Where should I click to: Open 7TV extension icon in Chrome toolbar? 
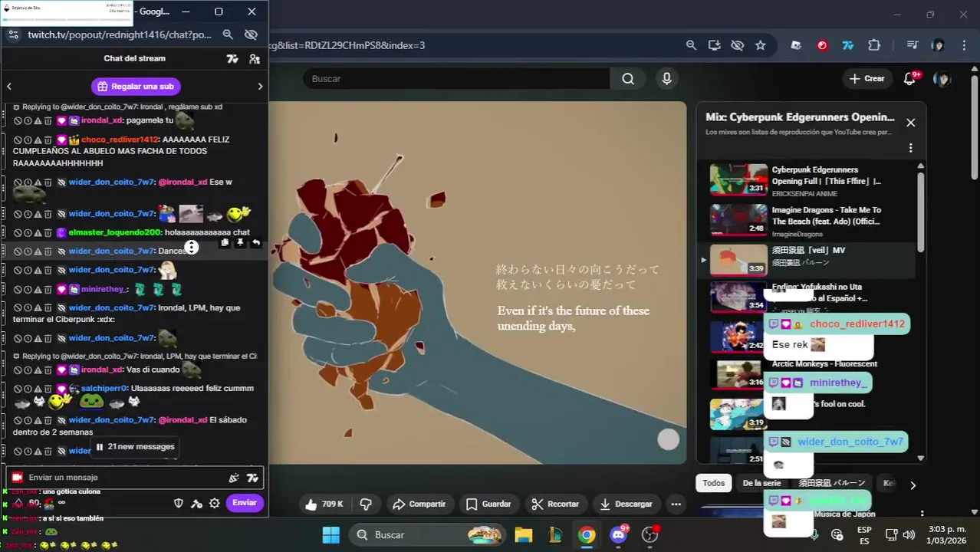(x=848, y=45)
